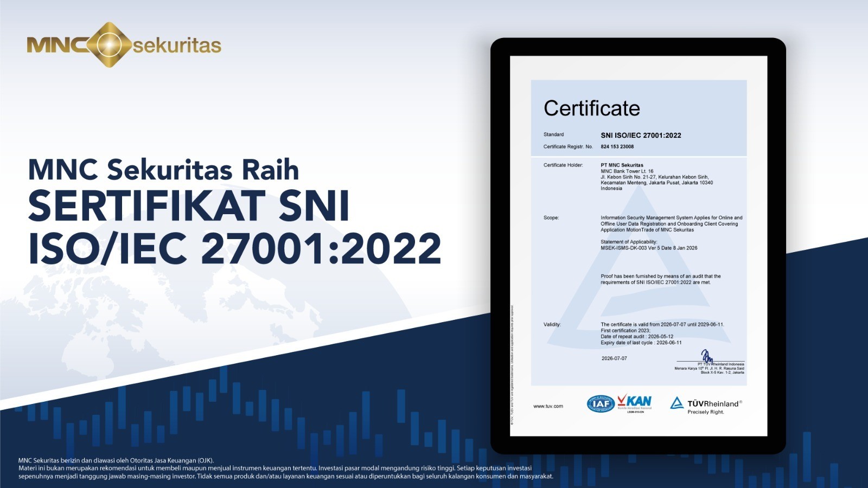
Task: Select 'MSEK-ISMS-DK-003 Ver 5 Date 8 Jan 2026'
Action: click(x=649, y=248)
